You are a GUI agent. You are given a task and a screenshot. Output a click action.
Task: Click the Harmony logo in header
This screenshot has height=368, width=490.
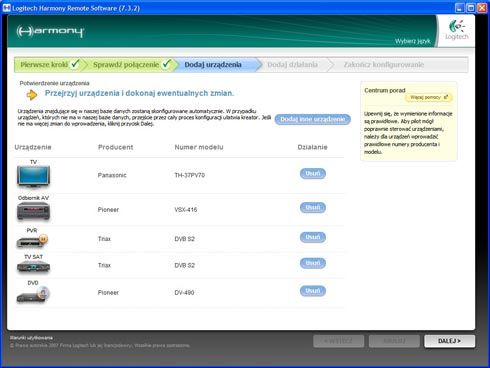tap(50, 32)
